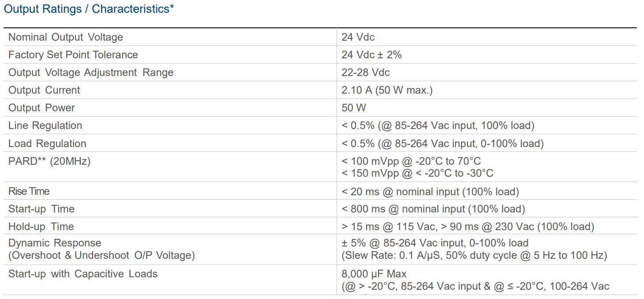Click the Output Ratings / Characteristics heading

tap(89, 9)
